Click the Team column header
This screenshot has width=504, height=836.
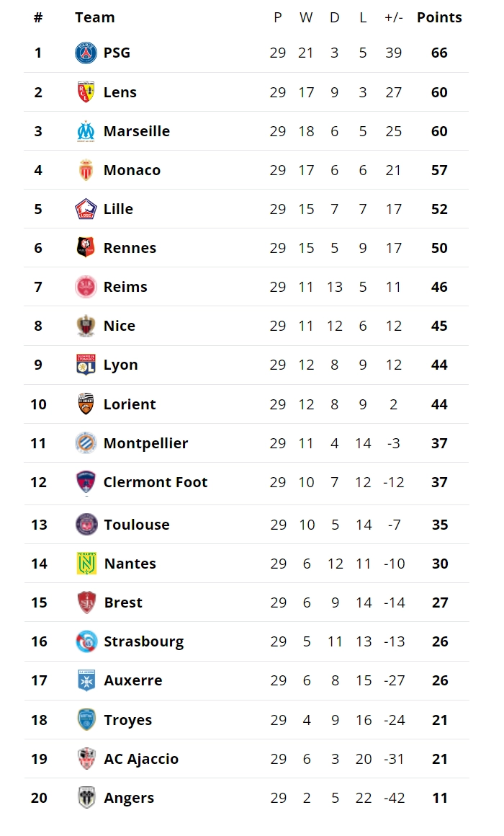(95, 17)
